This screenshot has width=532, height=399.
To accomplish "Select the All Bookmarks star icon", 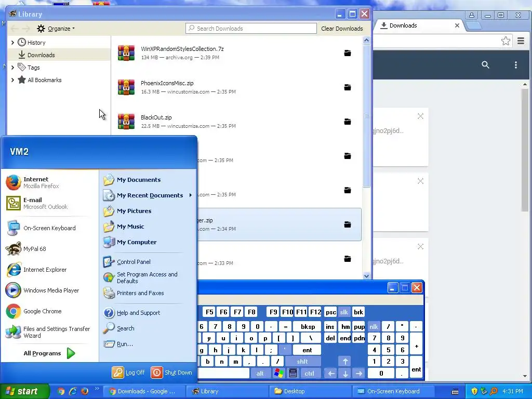I will tap(22, 79).
